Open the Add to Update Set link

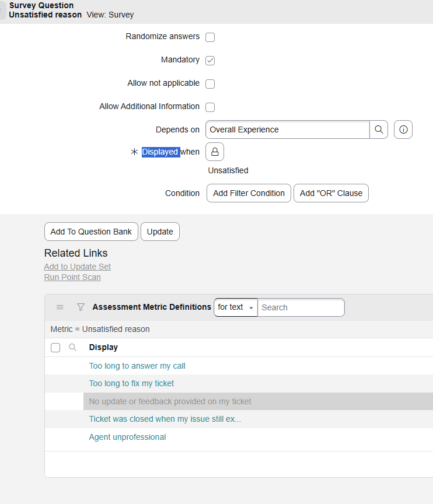point(77,266)
